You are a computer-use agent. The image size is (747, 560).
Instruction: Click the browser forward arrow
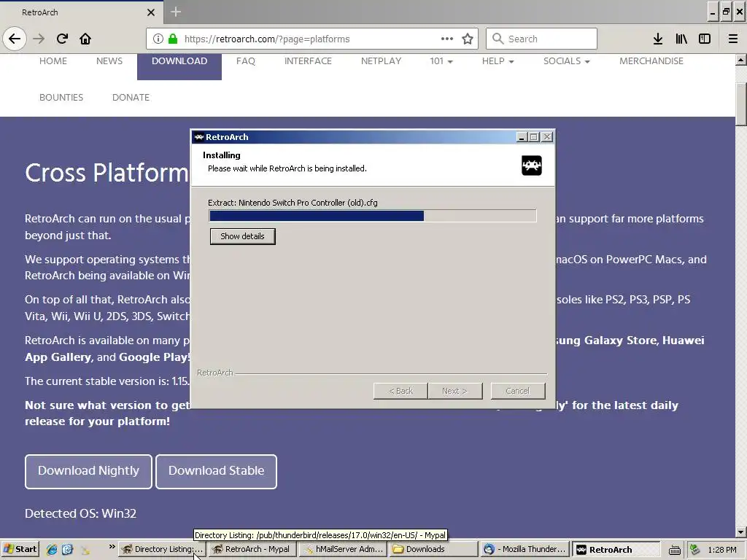click(x=39, y=39)
